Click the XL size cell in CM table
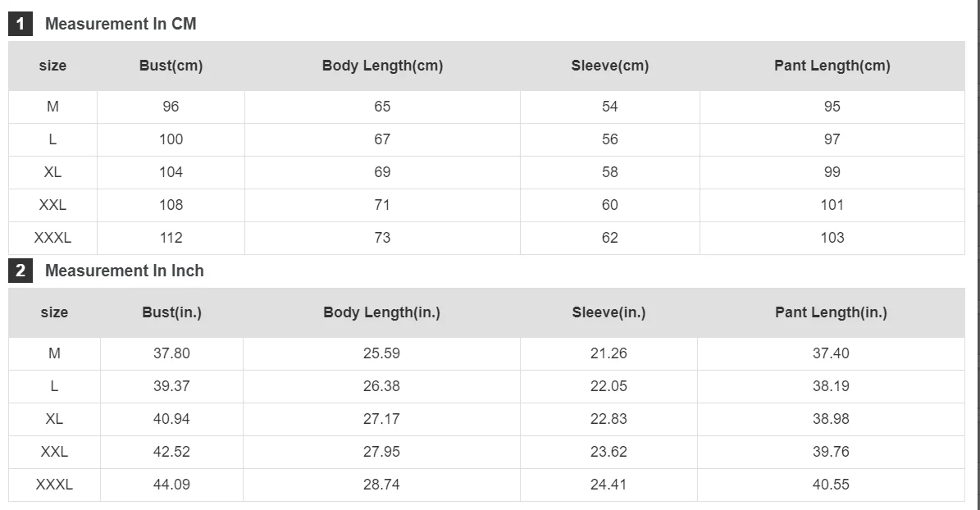 (52, 172)
